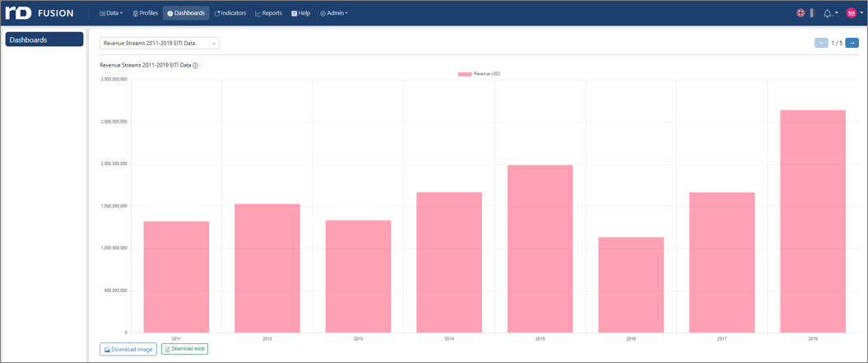Image resolution: width=868 pixels, height=363 pixels.
Task: Click the 2014 revenue bar
Action: tap(449, 262)
